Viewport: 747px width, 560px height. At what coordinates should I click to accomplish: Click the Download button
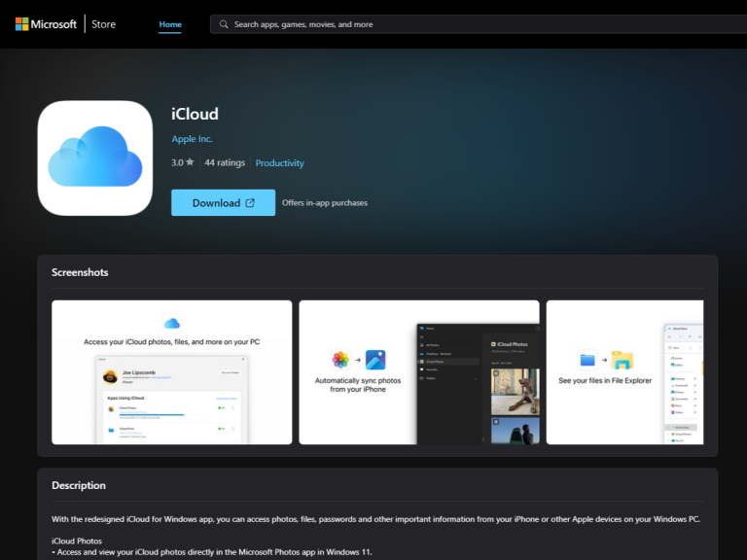pos(224,202)
